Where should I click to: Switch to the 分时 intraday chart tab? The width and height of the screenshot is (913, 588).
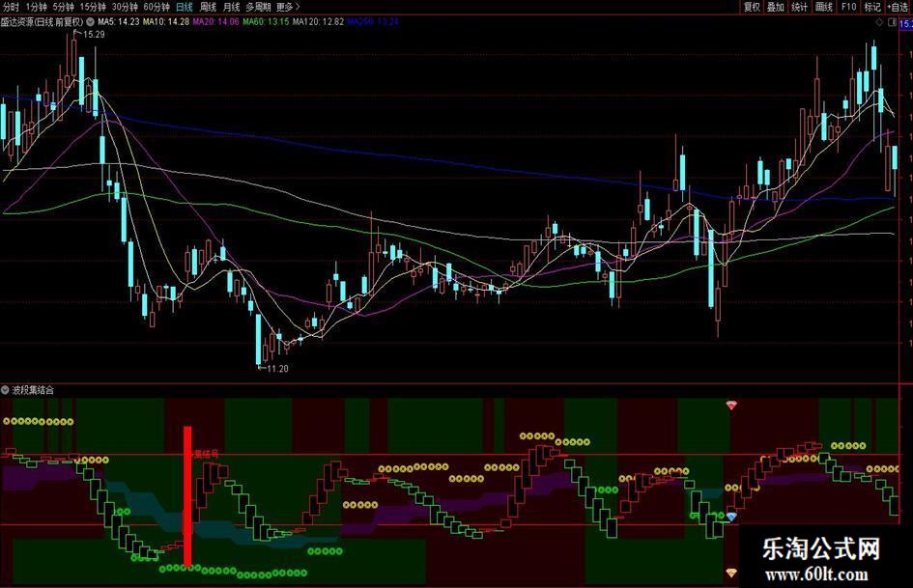[x=11, y=7]
